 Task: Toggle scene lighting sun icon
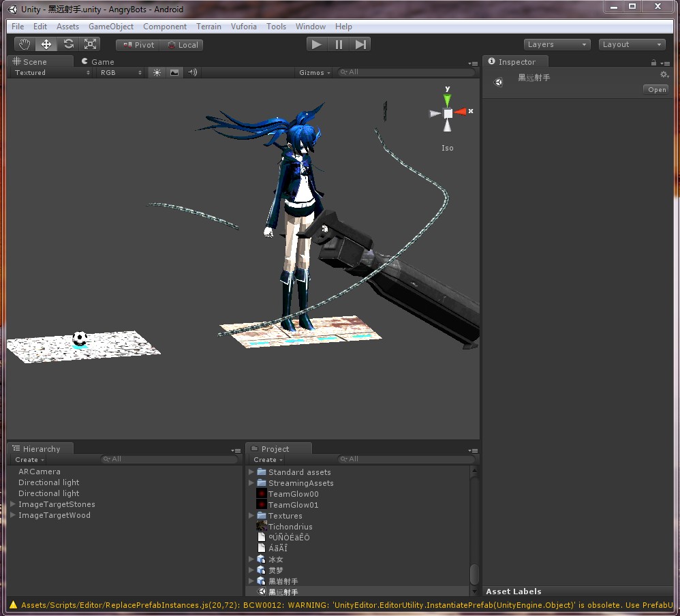coord(157,72)
